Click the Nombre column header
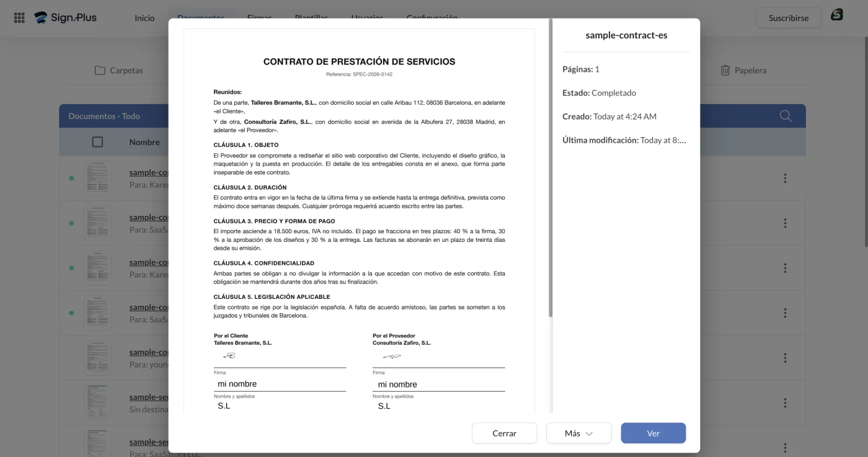This screenshot has width=868, height=457. [x=144, y=142]
